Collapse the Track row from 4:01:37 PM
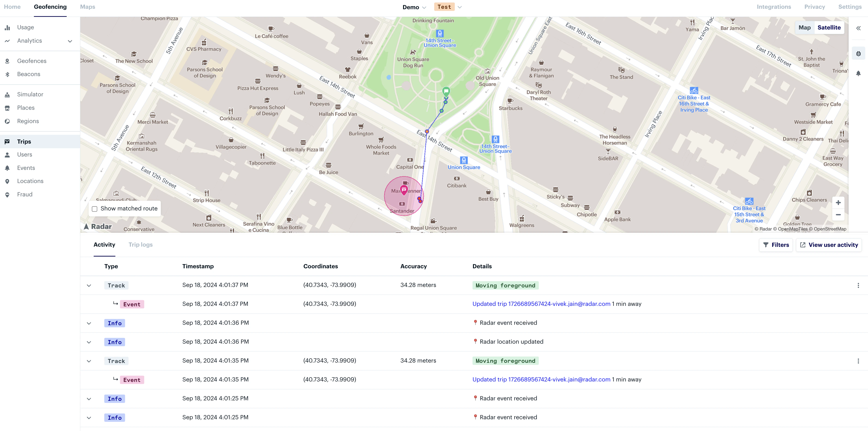868x431 pixels. click(89, 285)
